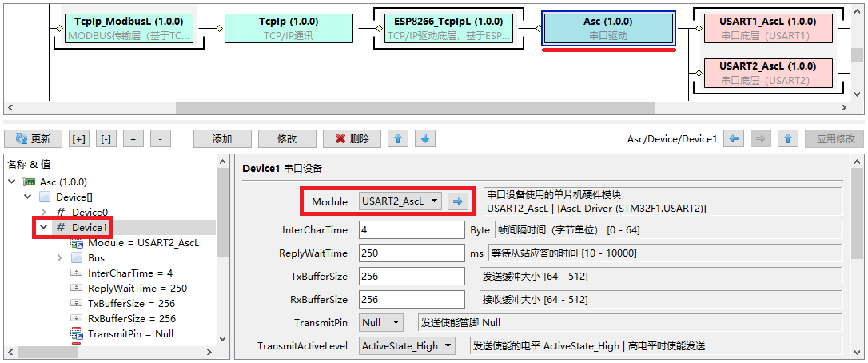Select the TcpIp_ModbusL module block
Screen dimensions: 868x363
click(x=129, y=28)
